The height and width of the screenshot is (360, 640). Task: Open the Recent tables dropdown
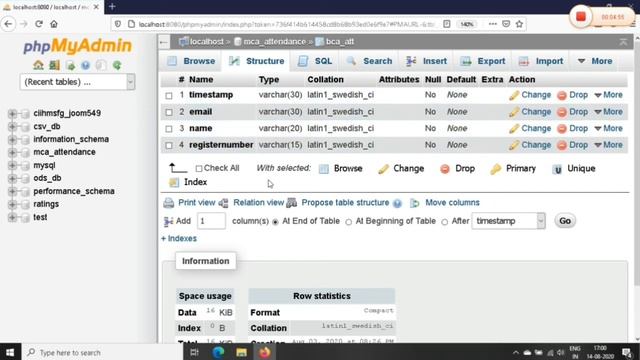click(77, 82)
